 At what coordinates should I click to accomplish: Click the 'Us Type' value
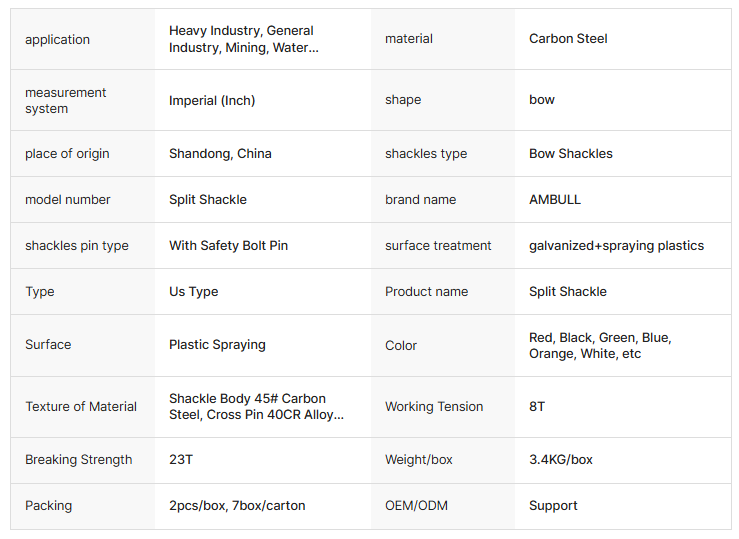[193, 292]
